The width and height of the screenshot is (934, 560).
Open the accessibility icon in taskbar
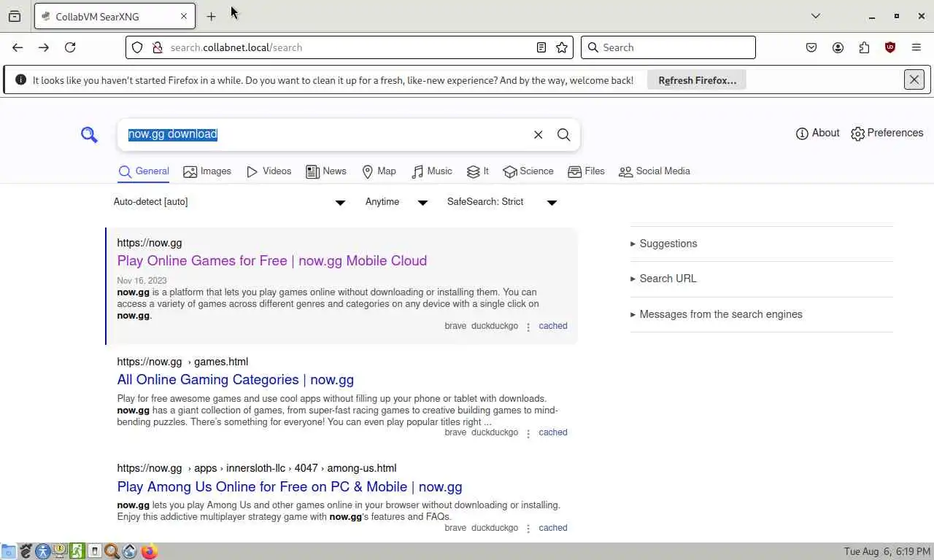42,551
